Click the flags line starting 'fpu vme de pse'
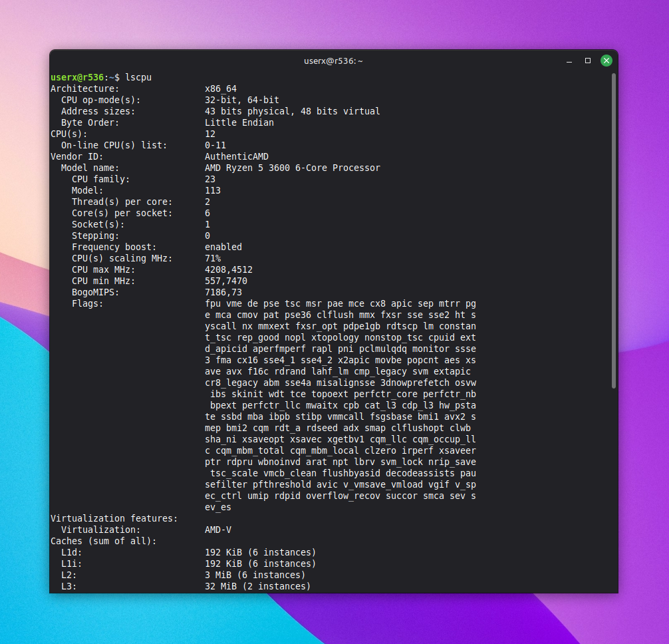 coord(340,303)
